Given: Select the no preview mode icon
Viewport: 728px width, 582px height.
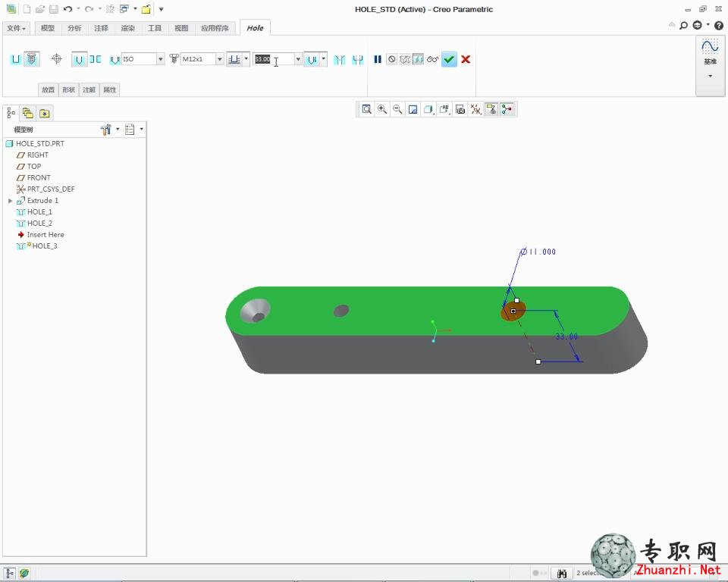Looking at the screenshot, I should click(x=392, y=59).
